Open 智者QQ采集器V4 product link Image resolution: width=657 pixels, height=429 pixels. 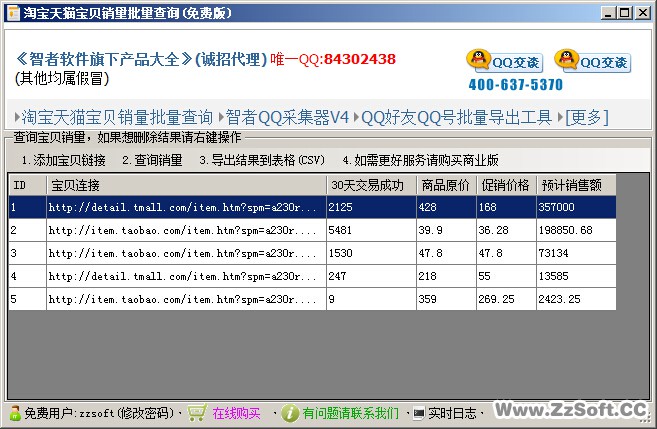287,117
